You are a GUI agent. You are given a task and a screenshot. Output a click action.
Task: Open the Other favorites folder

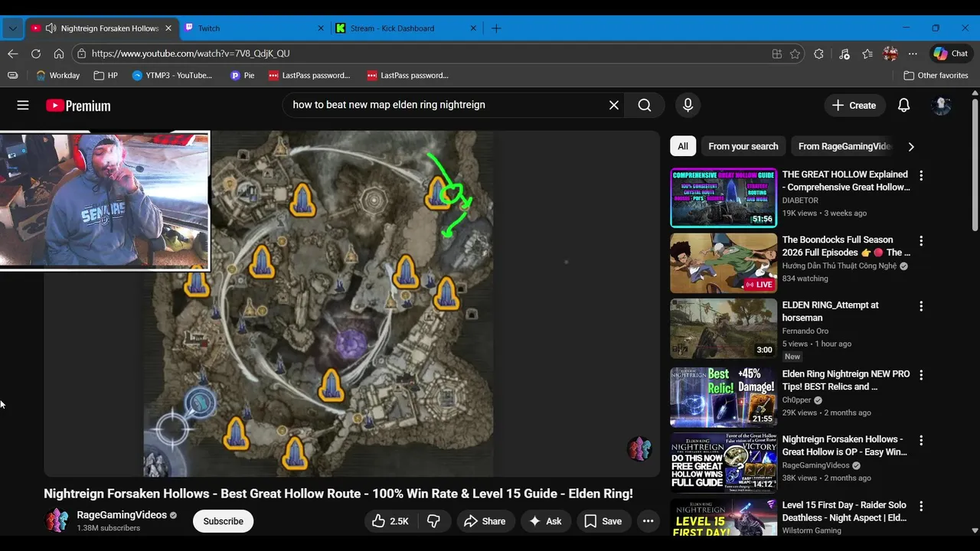pyautogui.click(x=936, y=76)
